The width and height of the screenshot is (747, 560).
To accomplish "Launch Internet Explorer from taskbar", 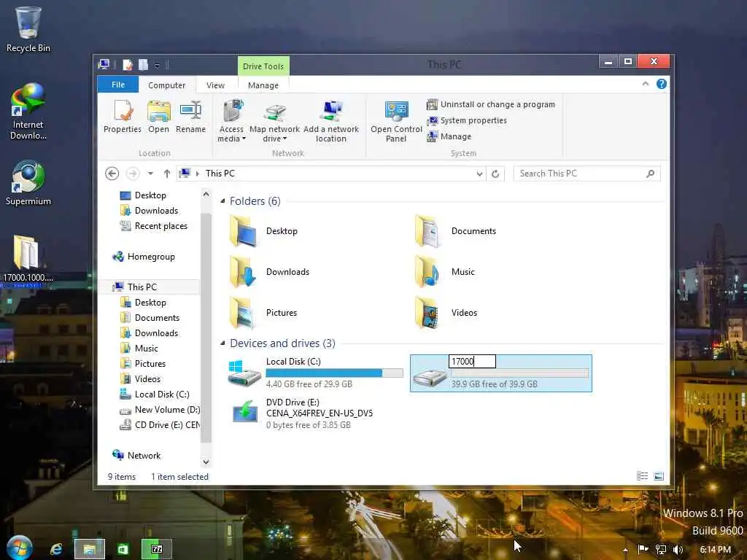I will click(x=56, y=549).
